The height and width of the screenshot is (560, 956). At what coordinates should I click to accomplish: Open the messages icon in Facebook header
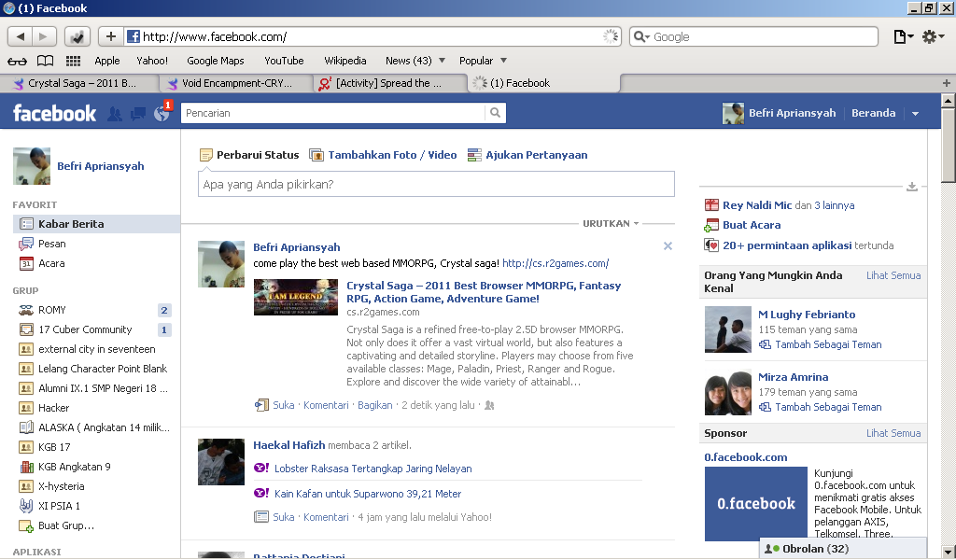(138, 114)
